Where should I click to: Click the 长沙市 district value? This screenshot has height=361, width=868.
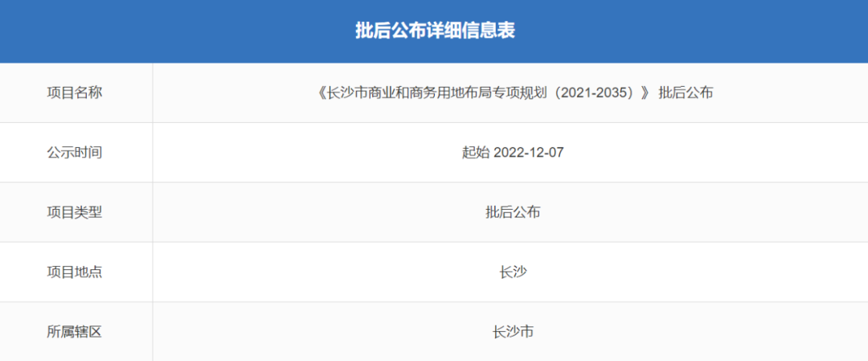pos(513,332)
